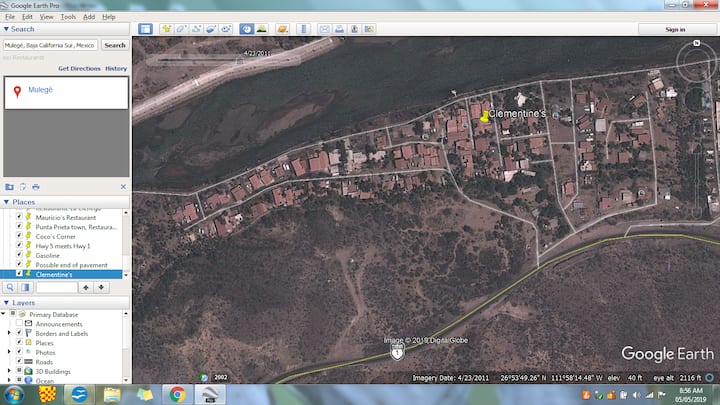Image resolution: width=720 pixels, height=405 pixels.
Task: Click the Search button
Action: coord(115,45)
